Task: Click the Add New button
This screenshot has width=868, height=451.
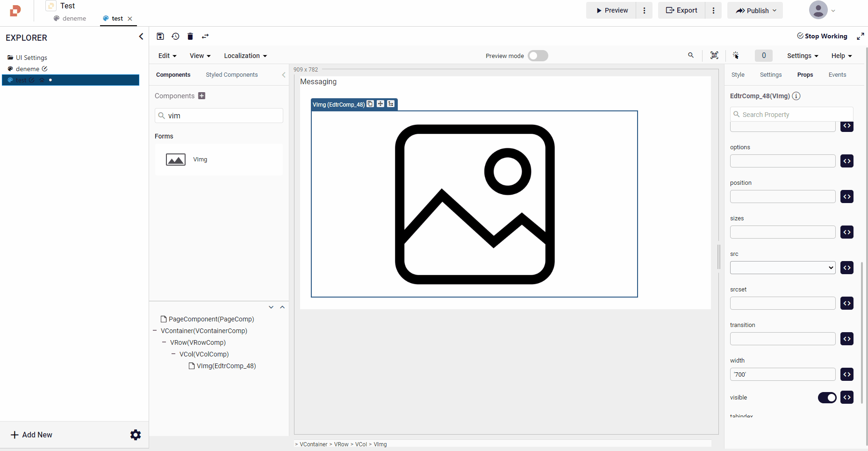Action: [32, 435]
